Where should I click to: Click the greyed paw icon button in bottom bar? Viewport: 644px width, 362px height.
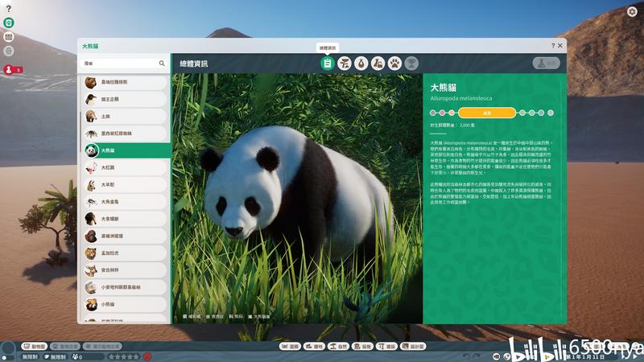[65, 347]
